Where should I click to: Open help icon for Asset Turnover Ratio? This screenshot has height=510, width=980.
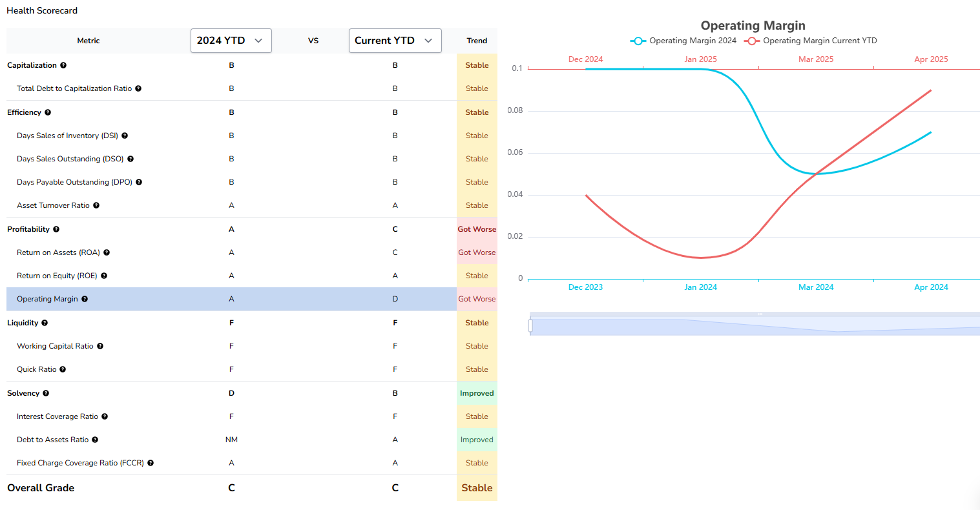96,205
